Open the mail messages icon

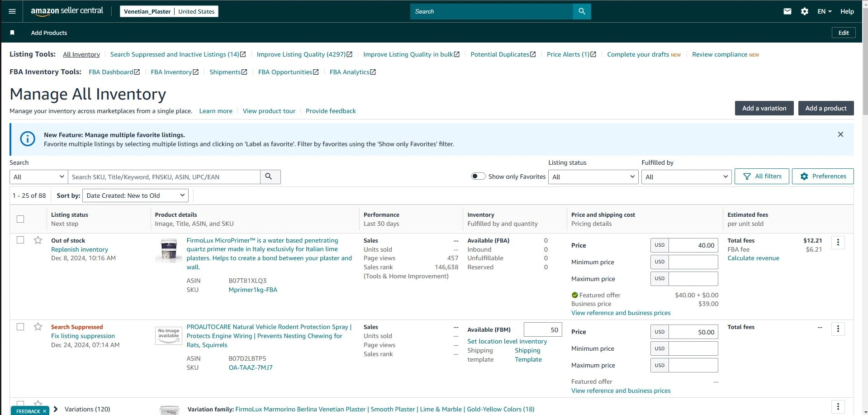point(787,11)
